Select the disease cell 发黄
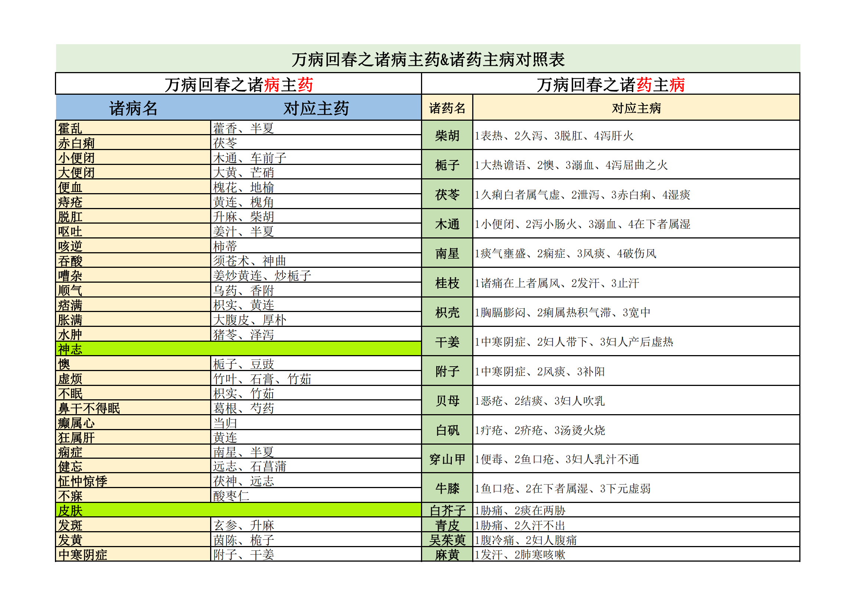This screenshot has height=614, width=868. pyautogui.click(x=133, y=540)
